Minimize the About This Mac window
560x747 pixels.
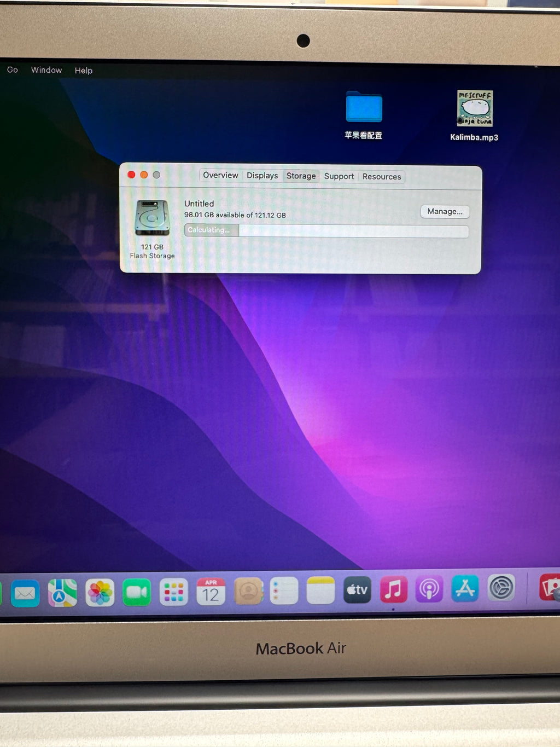pyautogui.click(x=144, y=175)
